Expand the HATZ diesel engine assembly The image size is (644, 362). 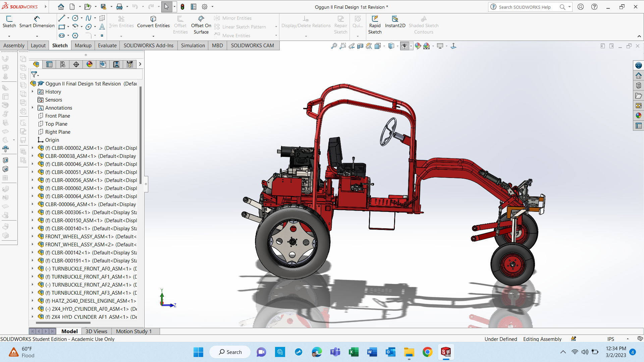pos(32,301)
